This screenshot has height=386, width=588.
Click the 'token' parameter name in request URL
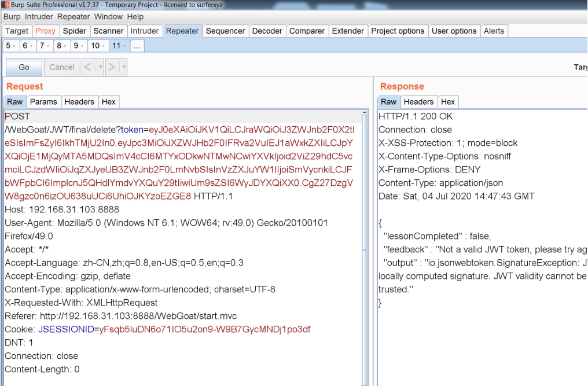(132, 130)
